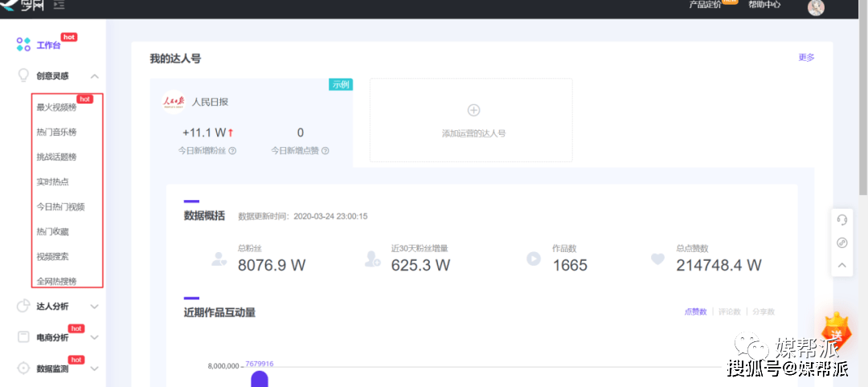Click the 更多 link
The height and width of the screenshot is (387, 868).
[806, 58]
